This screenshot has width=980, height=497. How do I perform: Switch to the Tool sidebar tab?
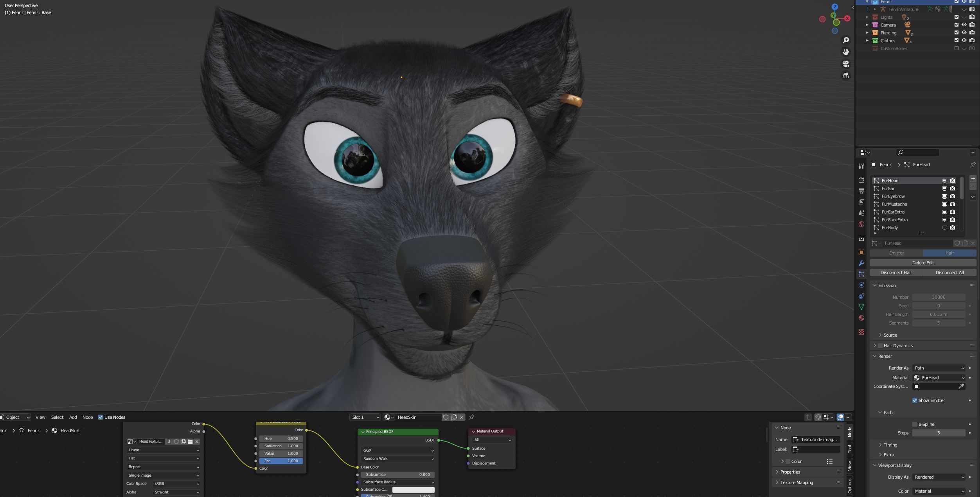click(850, 449)
